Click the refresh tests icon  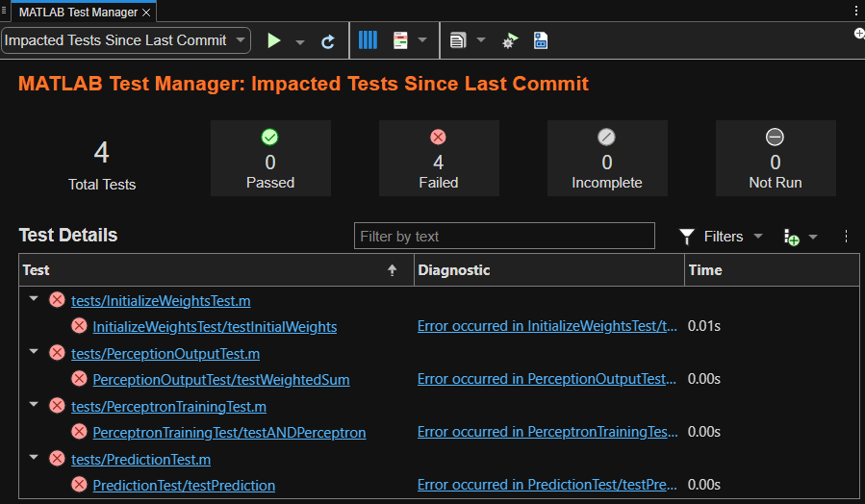pos(328,41)
